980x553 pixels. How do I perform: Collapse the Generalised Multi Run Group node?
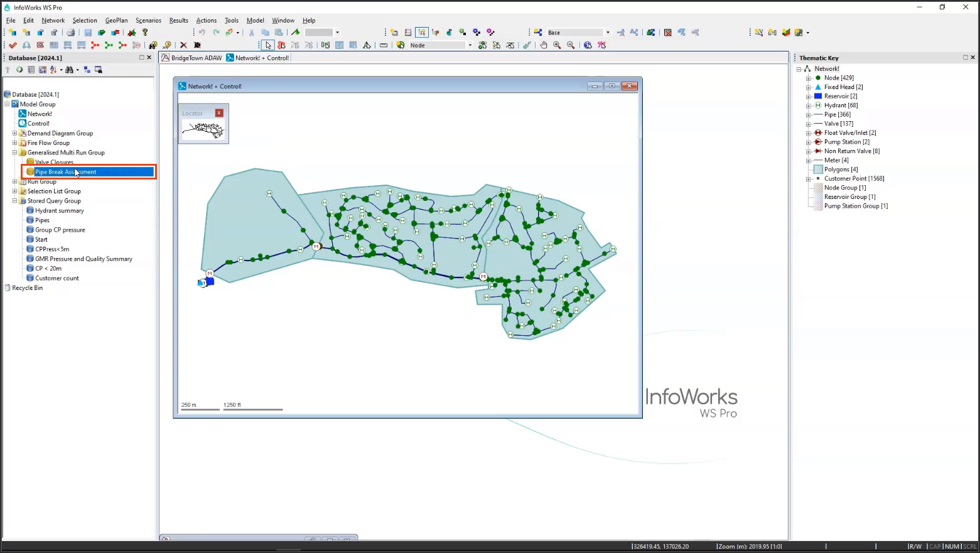(x=14, y=153)
